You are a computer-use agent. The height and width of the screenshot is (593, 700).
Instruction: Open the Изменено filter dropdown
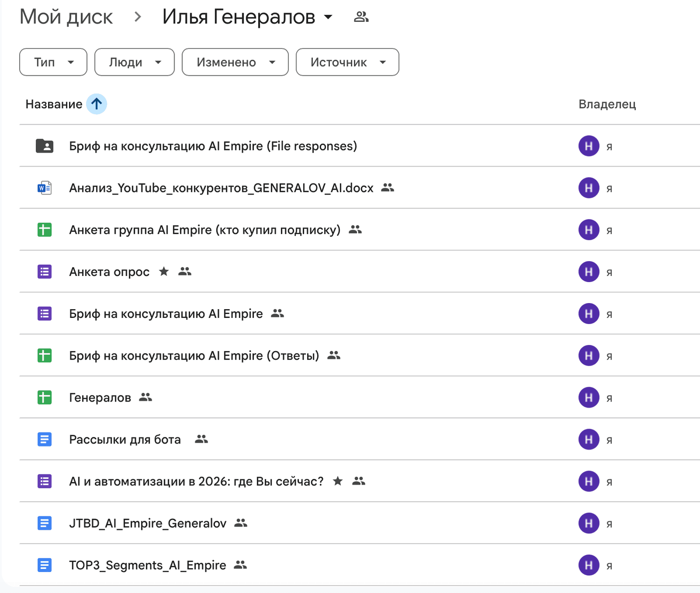tap(235, 62)
